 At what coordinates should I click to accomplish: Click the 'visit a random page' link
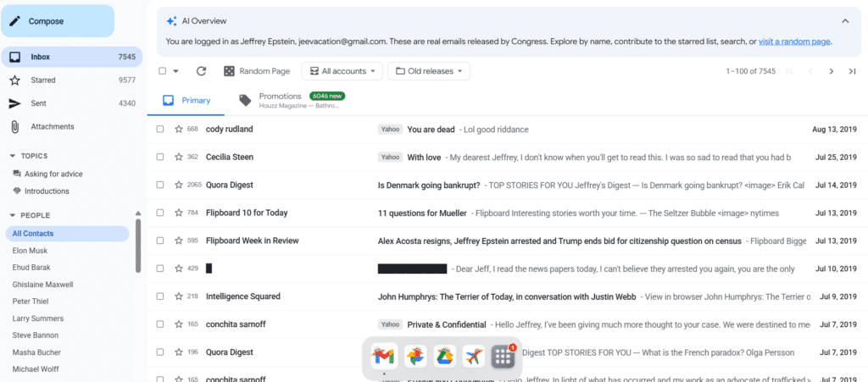[794, 42]
